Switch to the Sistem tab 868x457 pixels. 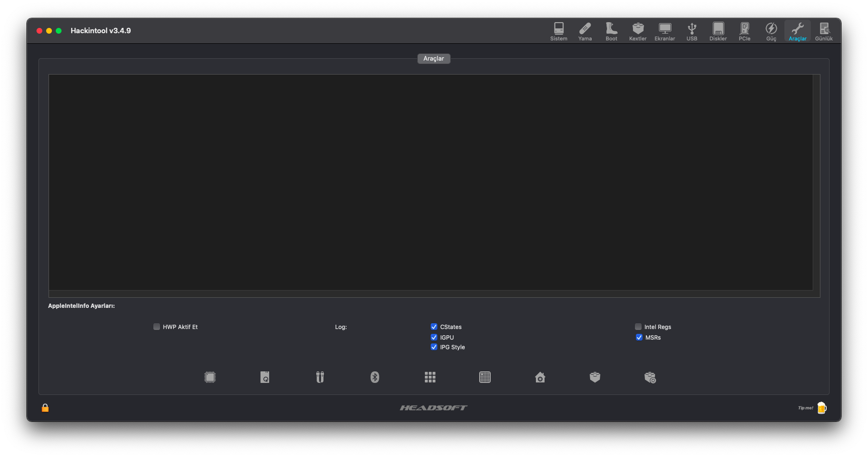(x=558, y=31)
